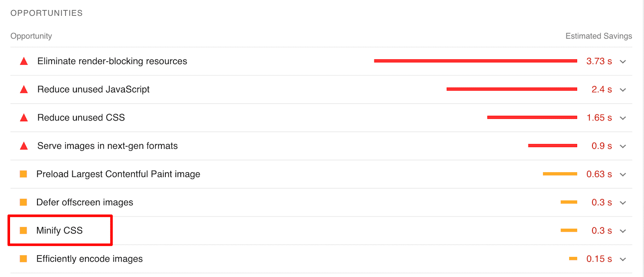This screenshot has height=277, width=644.
Task: Open details for Defer offscreen images
Action: point(623,202)
